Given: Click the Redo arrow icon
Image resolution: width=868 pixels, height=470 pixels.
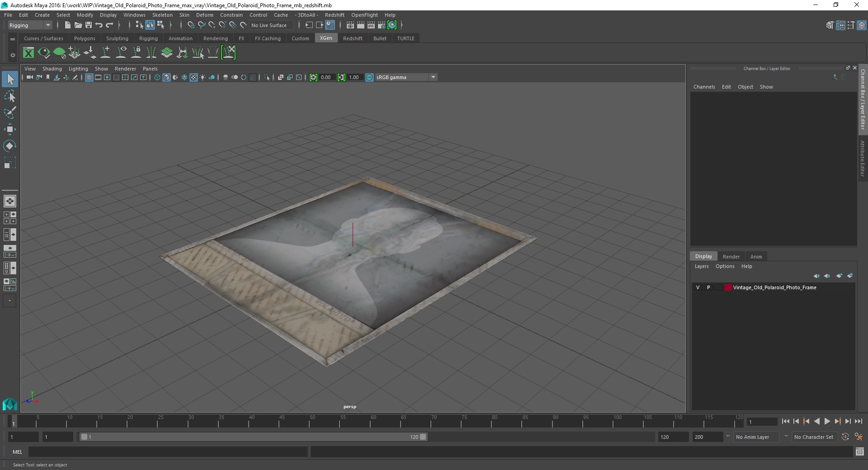Looking at the screenshot, I should 109,25.
